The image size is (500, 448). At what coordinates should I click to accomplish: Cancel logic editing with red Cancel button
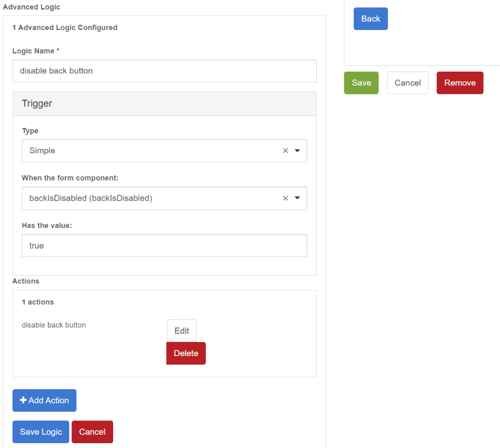(x=92, y=432)
